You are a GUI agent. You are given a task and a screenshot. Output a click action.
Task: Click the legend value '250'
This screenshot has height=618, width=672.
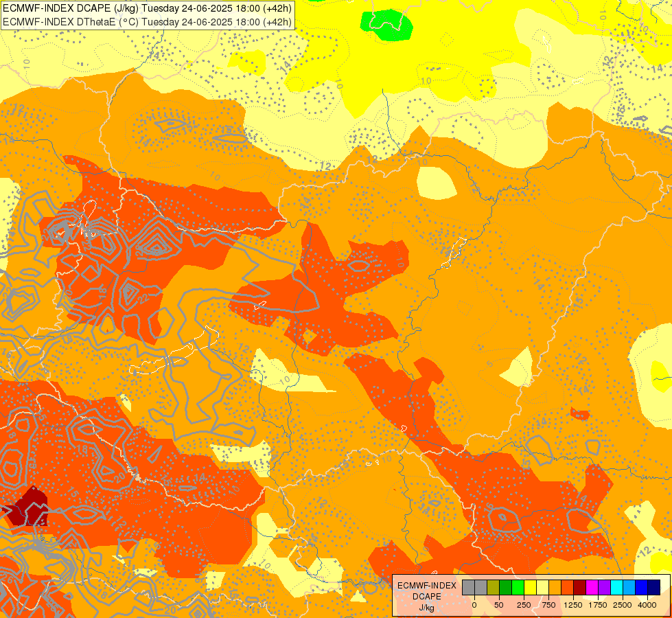(524, 605)
